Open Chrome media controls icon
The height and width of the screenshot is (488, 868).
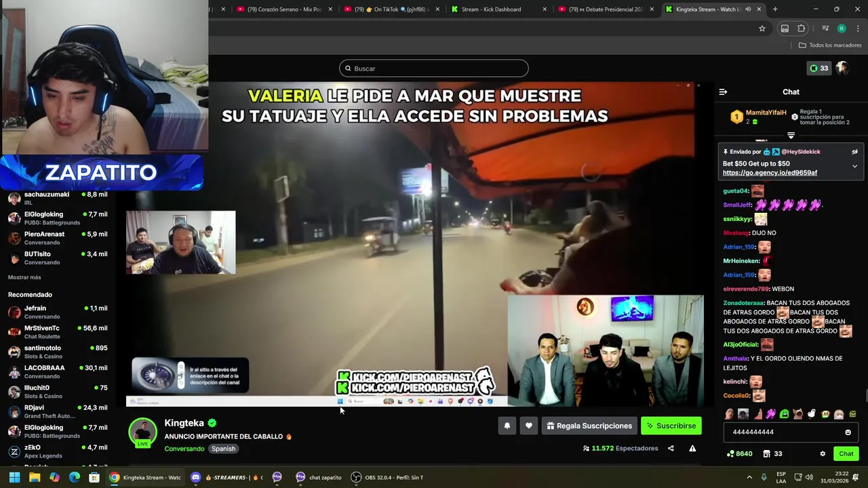pyautogui.click(x=825, y=28)
